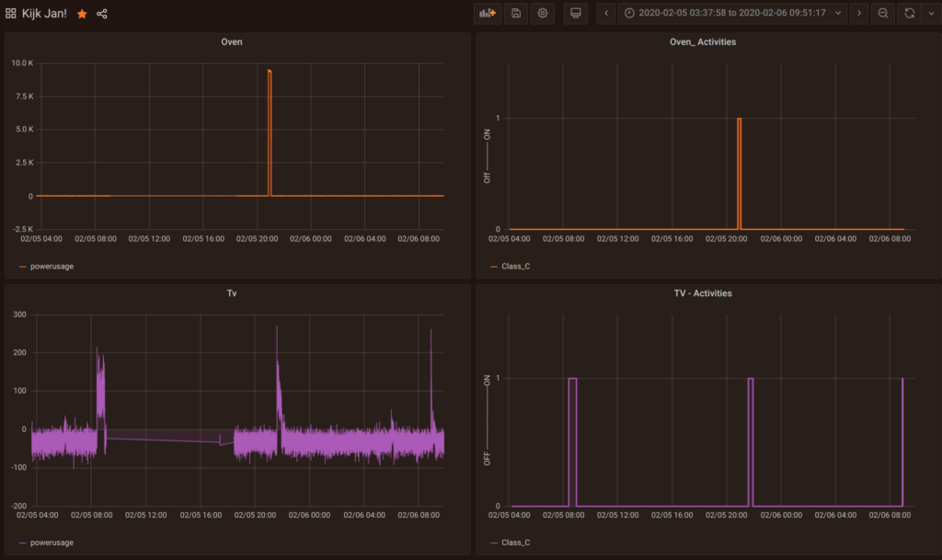Open dashboard settings gear

(543, 13)
